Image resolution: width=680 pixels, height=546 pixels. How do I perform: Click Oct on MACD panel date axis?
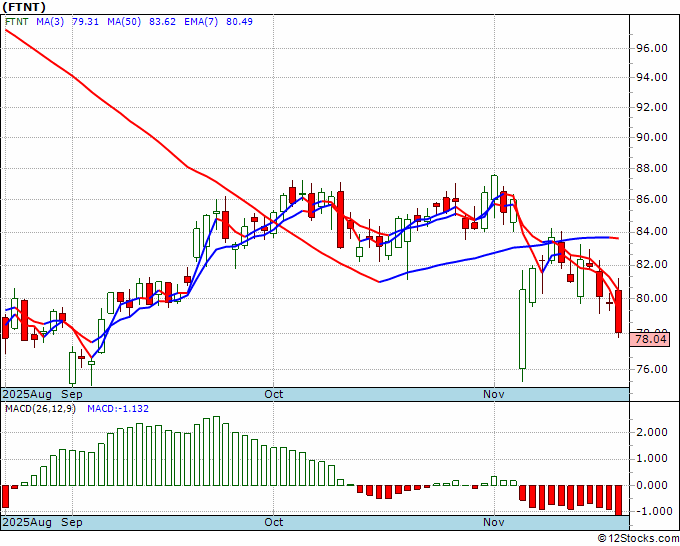[x=274, y=522]
